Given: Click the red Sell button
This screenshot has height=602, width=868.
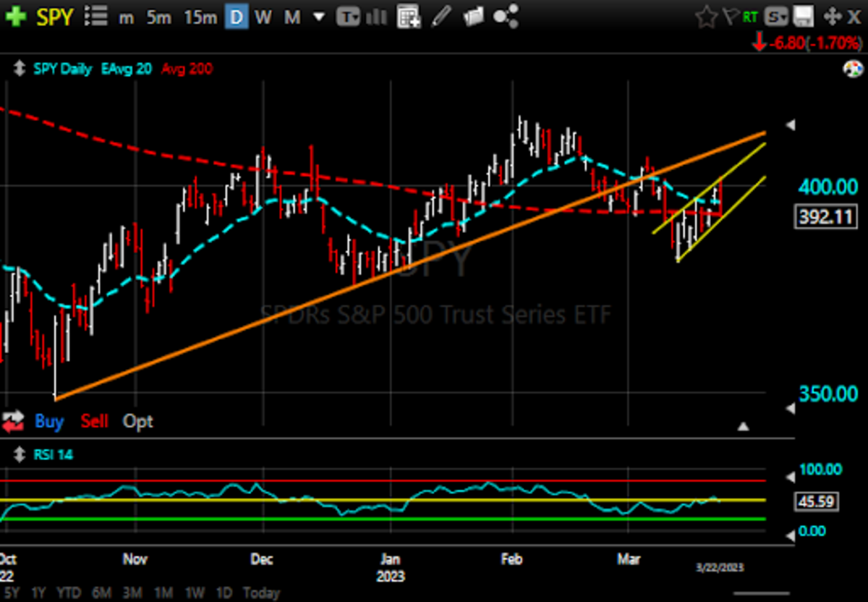Looking at the screenshot, I should [94, 421].
